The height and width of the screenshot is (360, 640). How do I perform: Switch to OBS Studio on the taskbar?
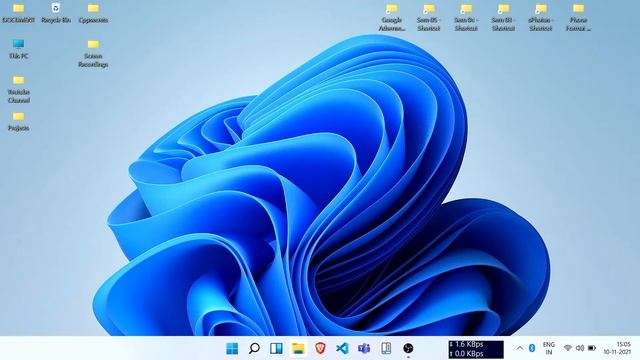point(408,348)
